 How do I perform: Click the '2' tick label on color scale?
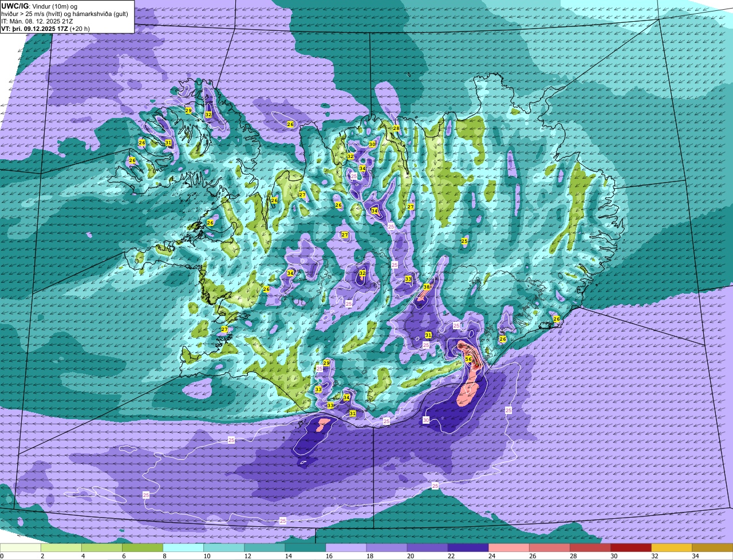(x=42, y=556)
